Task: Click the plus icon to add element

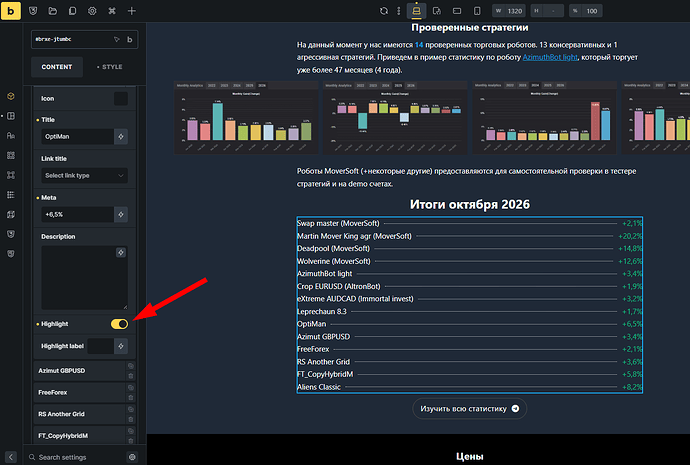Action: [x=132, y=11]
